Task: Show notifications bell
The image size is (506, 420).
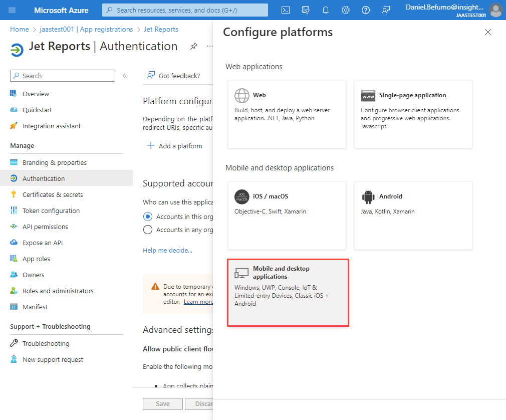Action: point(326,10)
